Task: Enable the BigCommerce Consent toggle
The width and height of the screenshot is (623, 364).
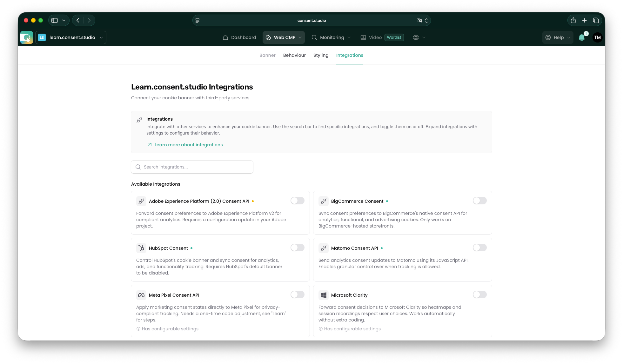Action: click(480, 201)
